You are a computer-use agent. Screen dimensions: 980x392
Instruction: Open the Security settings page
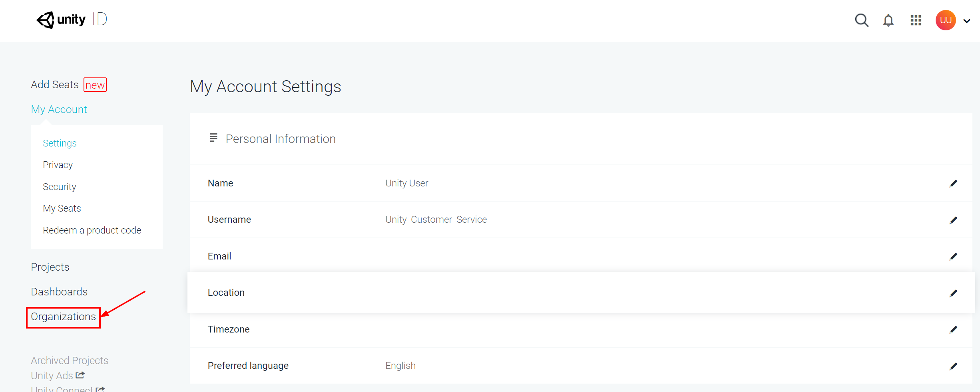click(59, 187)
